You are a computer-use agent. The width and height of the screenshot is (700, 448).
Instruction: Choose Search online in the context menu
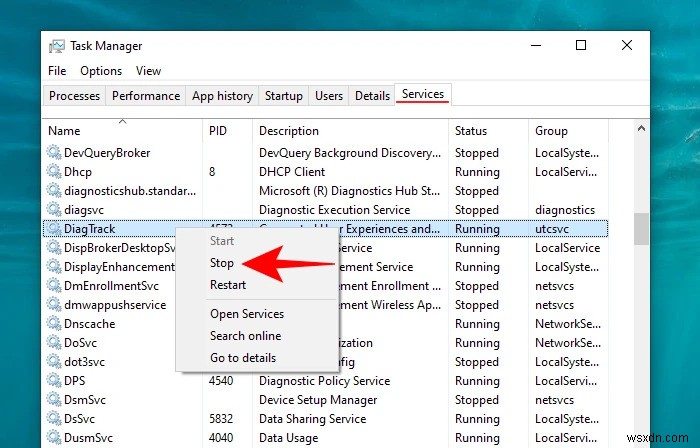[x=246, y=336]
